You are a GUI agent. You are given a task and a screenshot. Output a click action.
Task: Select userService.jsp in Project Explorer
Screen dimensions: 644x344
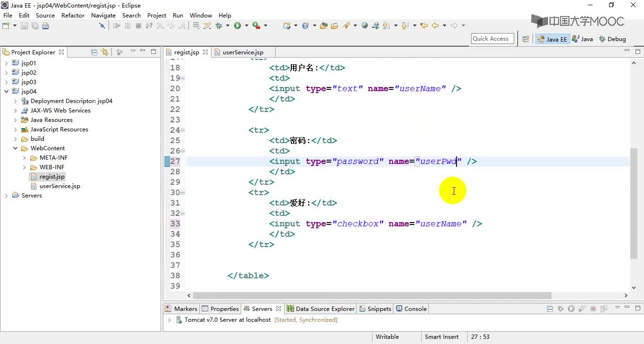click(55, 186)
